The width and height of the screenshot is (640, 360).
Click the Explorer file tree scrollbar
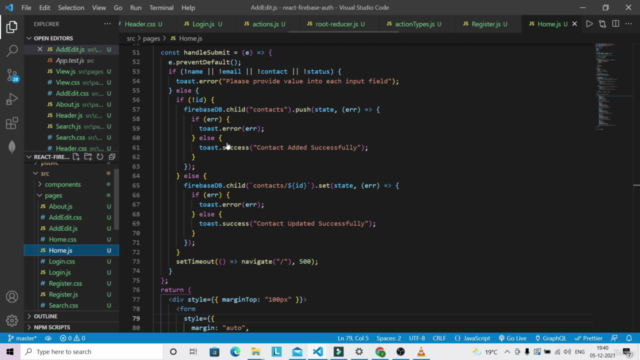[x=116, y=199]
